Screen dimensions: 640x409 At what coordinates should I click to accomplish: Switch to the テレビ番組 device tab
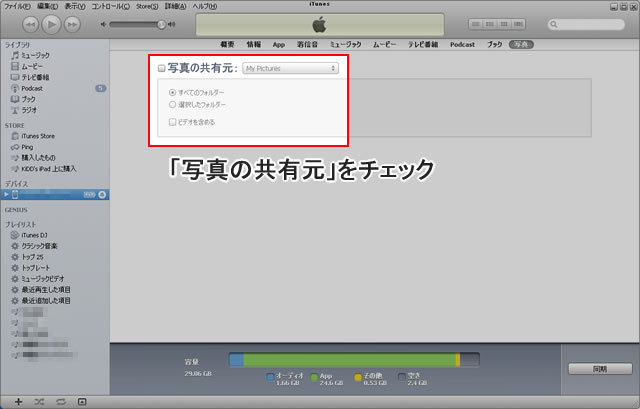pos(423,44)
